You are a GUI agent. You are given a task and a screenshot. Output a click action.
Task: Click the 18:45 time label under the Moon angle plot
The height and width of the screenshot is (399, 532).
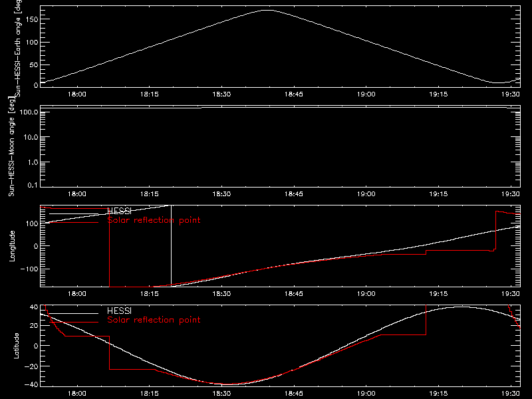[x=294, y=194]
